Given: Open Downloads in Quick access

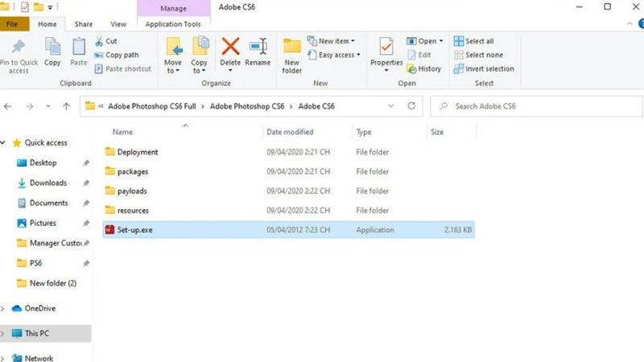Looking at the screenshot, I should click(x=47, y=183).
